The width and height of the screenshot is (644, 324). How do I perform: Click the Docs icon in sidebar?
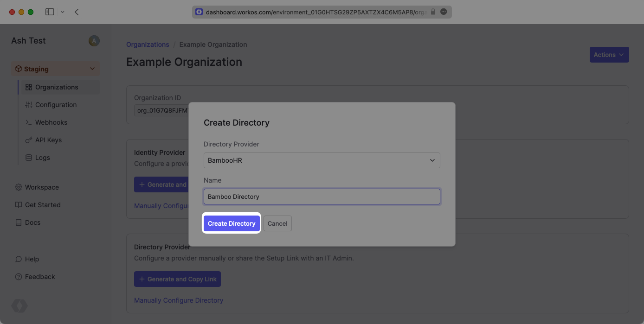pyautogui.click(x=19, y=222)
